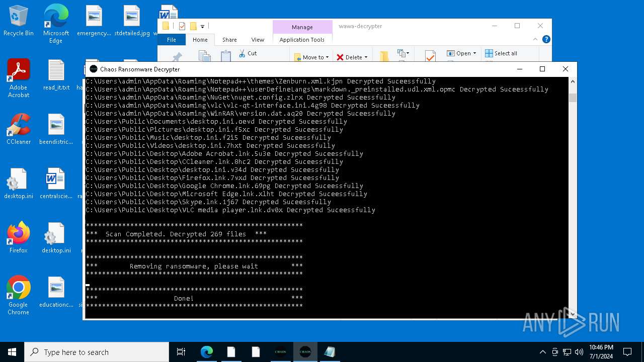Launch Microsoft Edge from desktop shortcut
This screenshot has height=362, width=644.
(x=56, y=24)
